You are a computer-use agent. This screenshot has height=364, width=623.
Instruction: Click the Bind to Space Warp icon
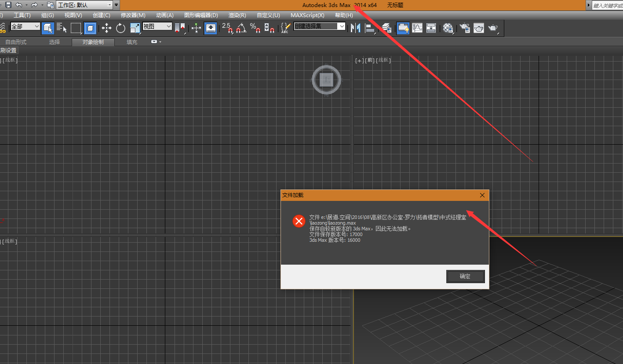pos(3,28)
